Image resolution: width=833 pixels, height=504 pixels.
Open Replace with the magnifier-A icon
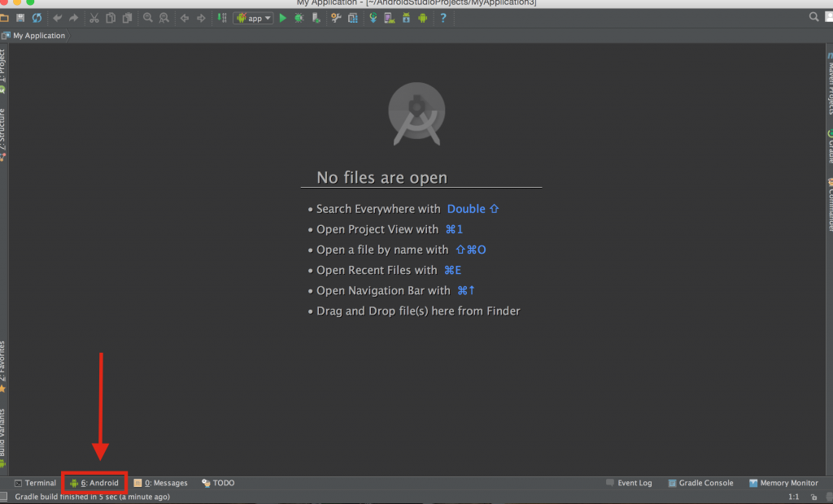click(x=164, y=18)
